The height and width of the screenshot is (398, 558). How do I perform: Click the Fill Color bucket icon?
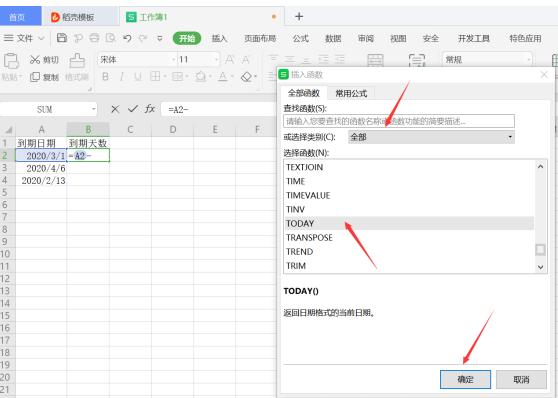click(x=200, y=76)
